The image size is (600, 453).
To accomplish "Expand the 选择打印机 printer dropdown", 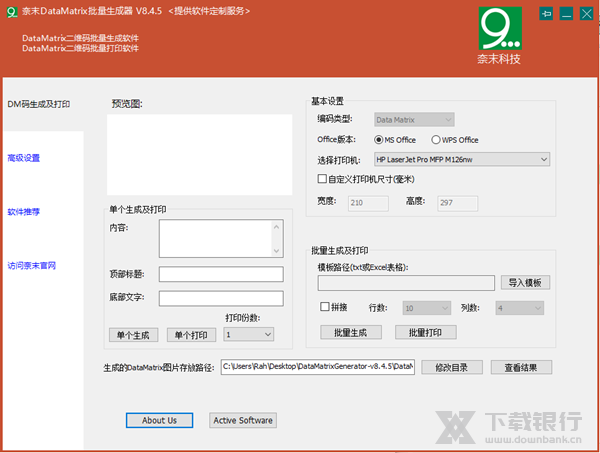I will point(461,160).
